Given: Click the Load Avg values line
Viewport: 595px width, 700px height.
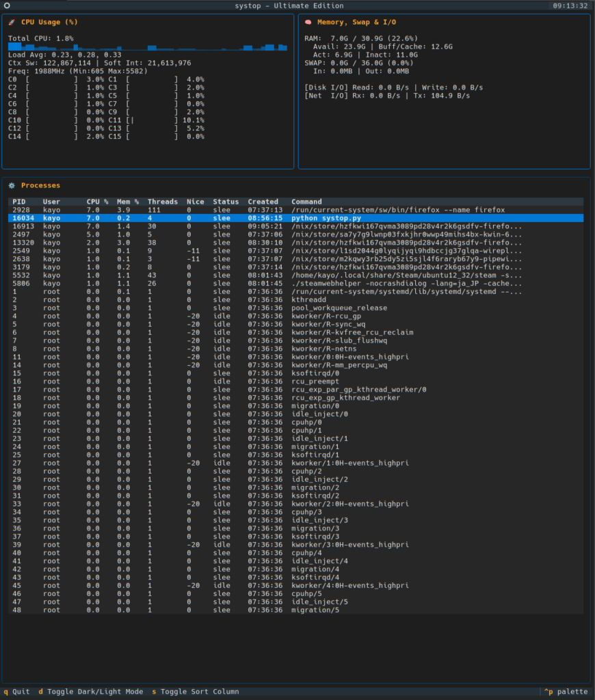Looking at the screenshot, I should pyautogui.click(x=65, y=55).
